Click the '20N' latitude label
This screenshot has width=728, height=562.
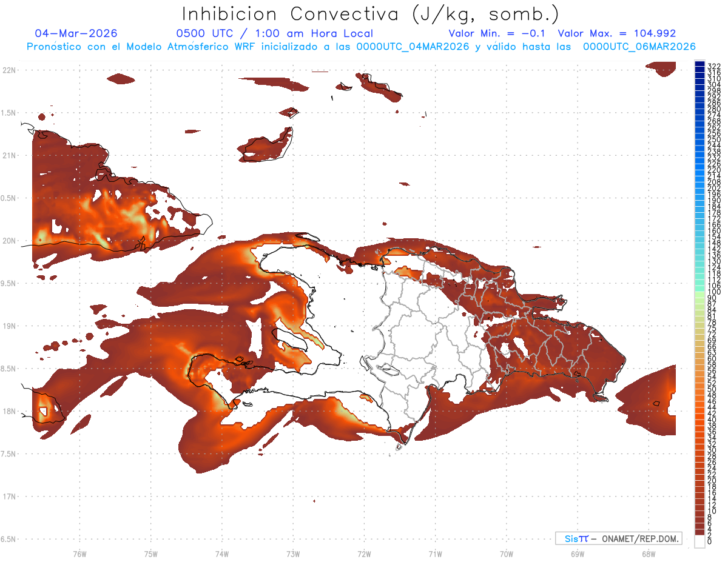tap(8, 241)
